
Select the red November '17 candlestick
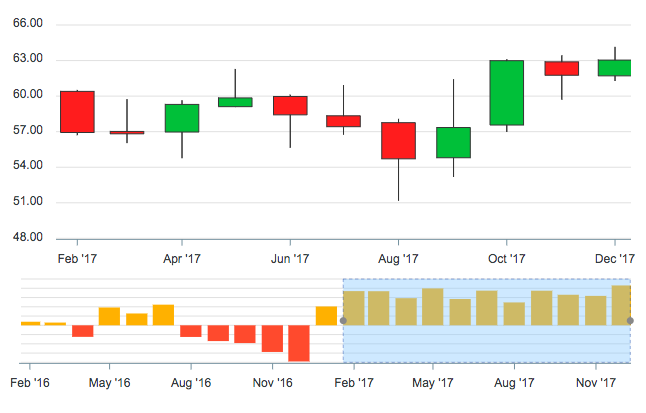click(561, 69)
